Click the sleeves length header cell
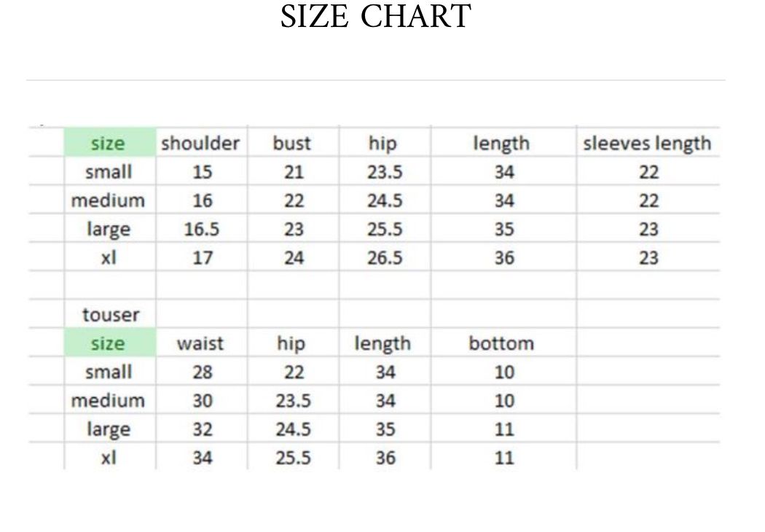Image resolution: width=765 pixels, height=532 pixels. click(647, 144)
